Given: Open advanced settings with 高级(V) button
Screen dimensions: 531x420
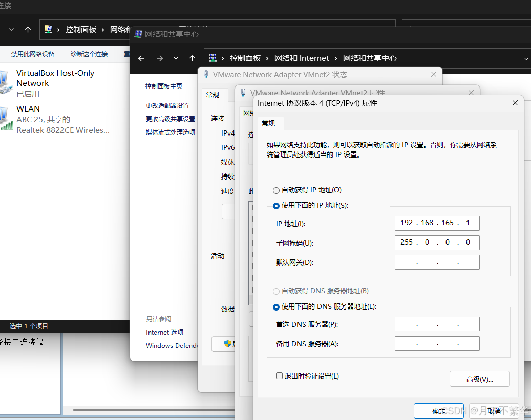Looking at the screenshot, I should 479,379.
